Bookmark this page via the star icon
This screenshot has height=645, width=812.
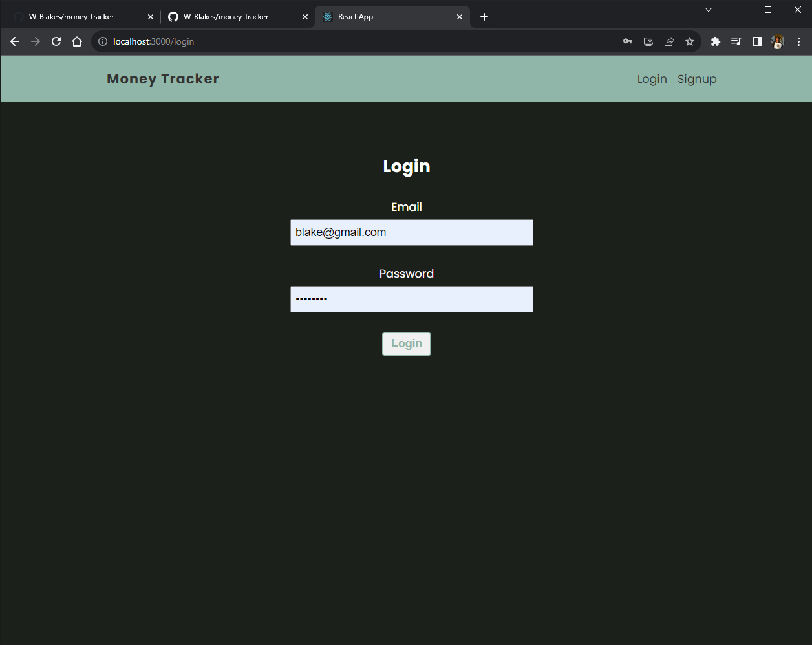coord(689,41)
